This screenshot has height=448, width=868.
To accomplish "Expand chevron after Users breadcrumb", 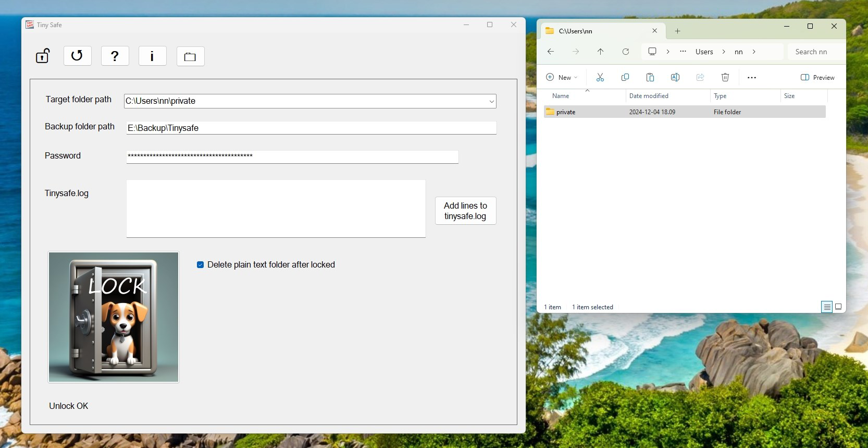I will (x=724, y=52).
